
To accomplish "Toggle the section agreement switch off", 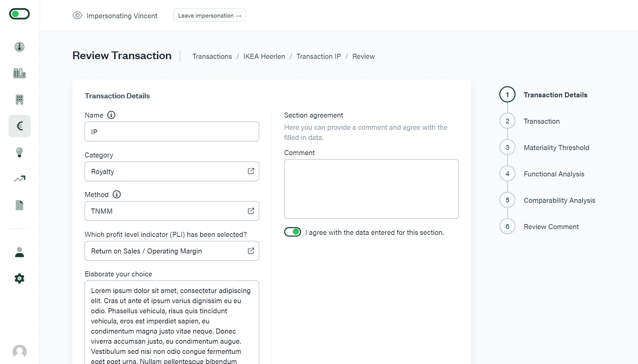I will coord(293,232).
